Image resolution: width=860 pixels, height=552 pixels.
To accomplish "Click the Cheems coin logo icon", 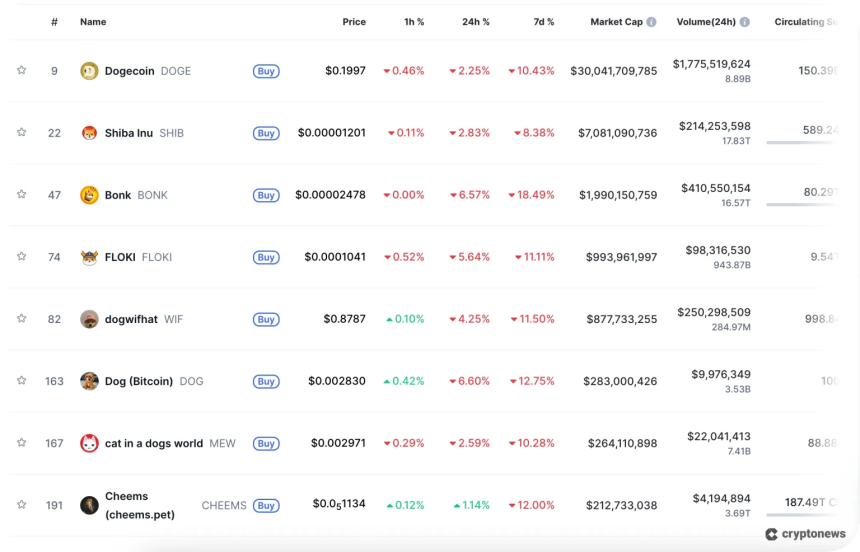I will tap(89, 505).
